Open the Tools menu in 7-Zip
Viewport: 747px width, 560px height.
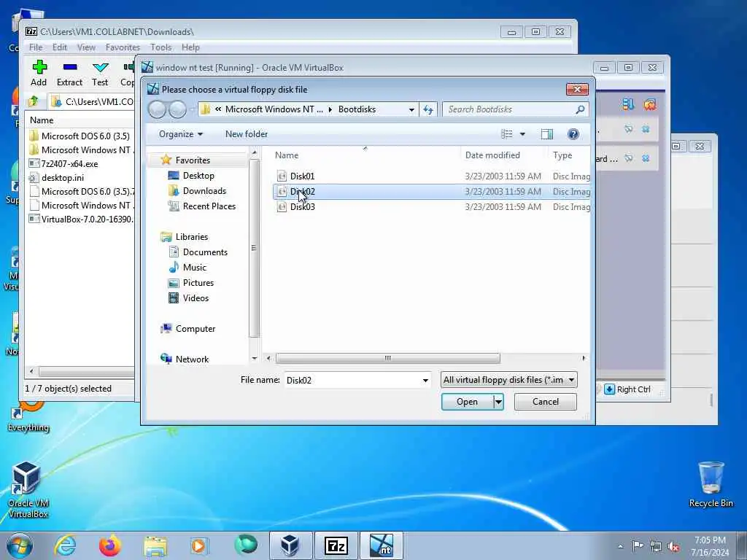pos(161,47)
